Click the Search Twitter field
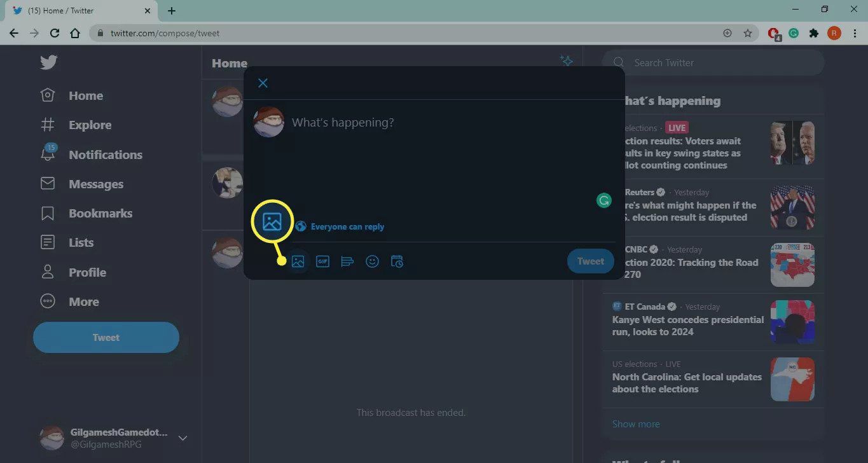 click(x=713, y=62)
